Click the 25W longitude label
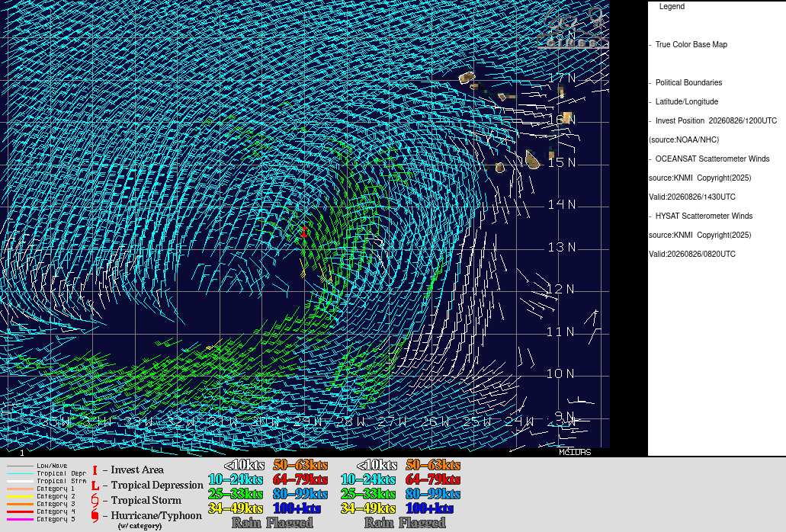The image size is (786, 532). point(477,421)
